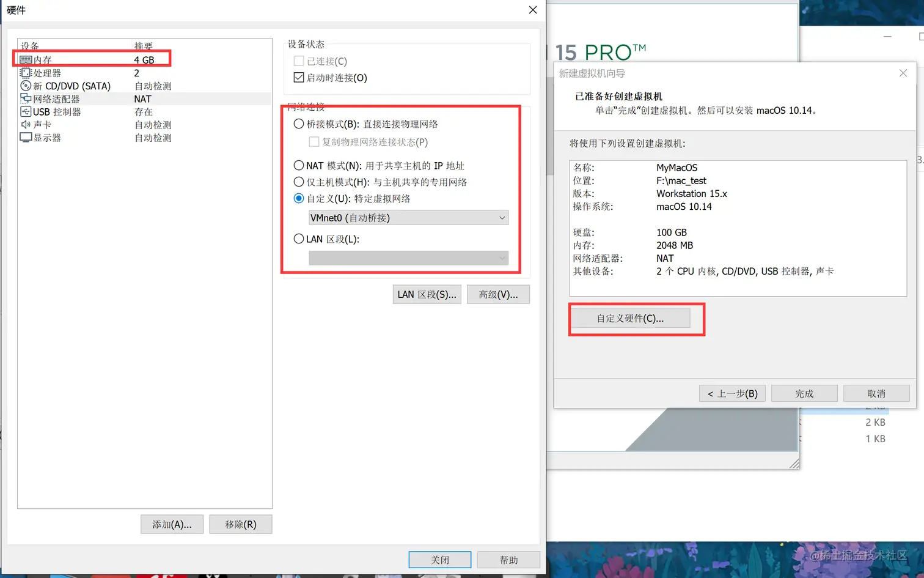Click MyMacOS name value in wizard

tap(676, 168)
